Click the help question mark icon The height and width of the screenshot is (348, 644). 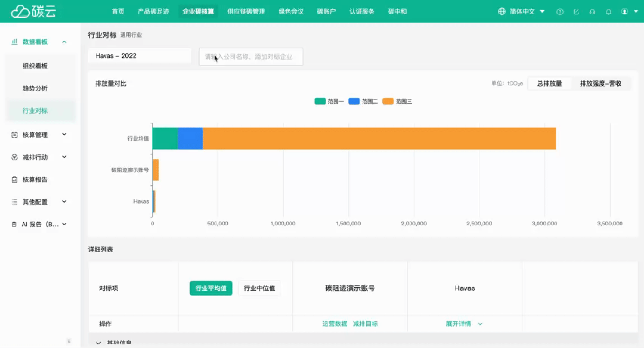559,11
